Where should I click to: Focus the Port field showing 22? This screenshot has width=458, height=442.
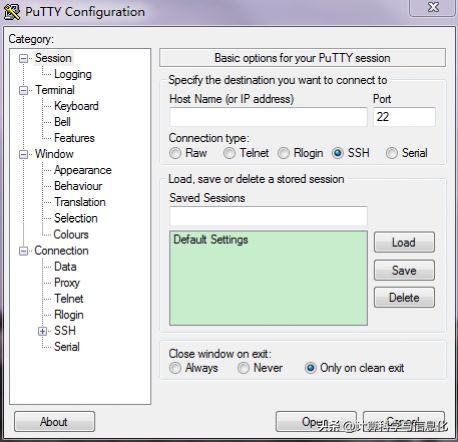tap(404, 117)
